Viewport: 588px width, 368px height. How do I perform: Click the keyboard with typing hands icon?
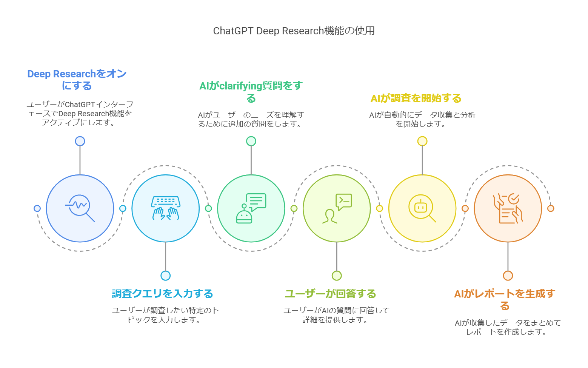(165, 208)
